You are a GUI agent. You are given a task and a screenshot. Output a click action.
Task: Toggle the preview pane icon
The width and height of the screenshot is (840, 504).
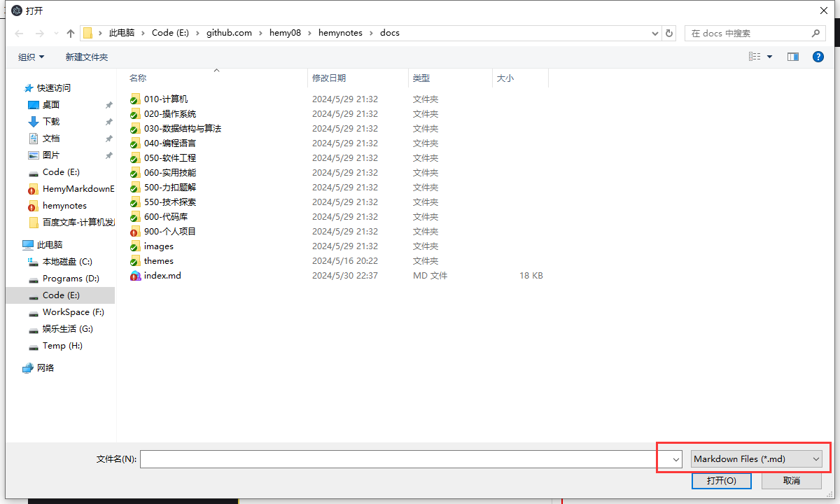click(792, 57)
